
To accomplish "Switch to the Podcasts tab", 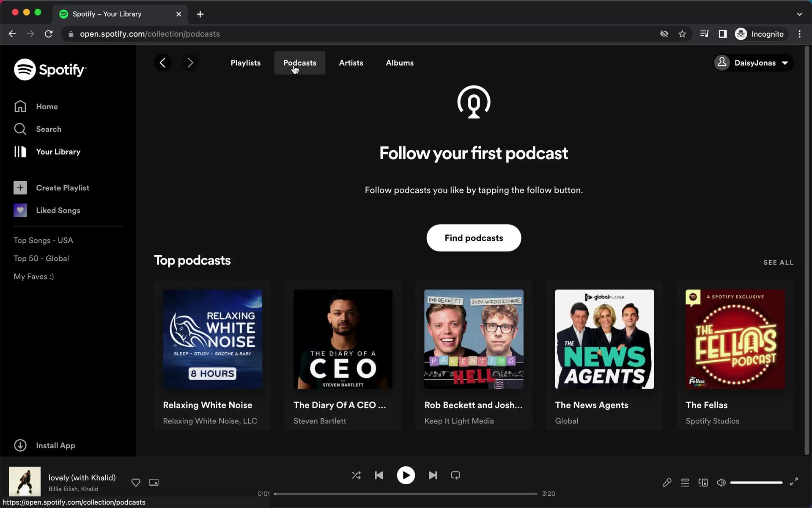I will click(x=299, y=63).
